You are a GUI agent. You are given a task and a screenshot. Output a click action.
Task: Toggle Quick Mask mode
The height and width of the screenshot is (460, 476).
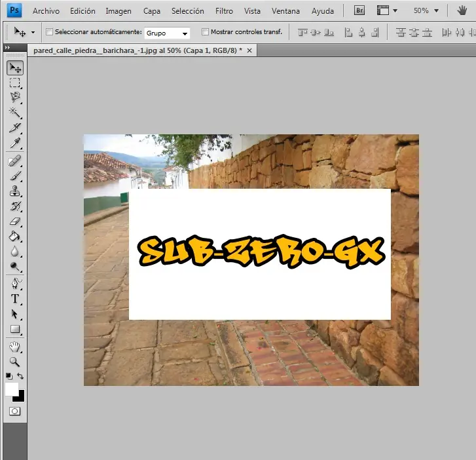coord(14,411)
